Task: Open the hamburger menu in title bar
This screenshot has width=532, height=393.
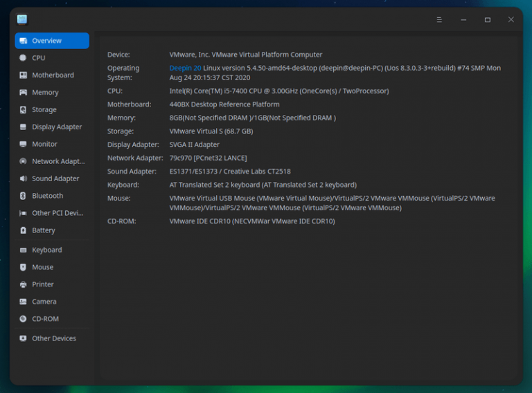Action: pos(439,20)
